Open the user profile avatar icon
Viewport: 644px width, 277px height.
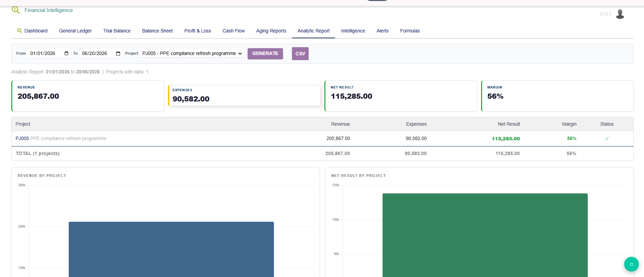620,14
